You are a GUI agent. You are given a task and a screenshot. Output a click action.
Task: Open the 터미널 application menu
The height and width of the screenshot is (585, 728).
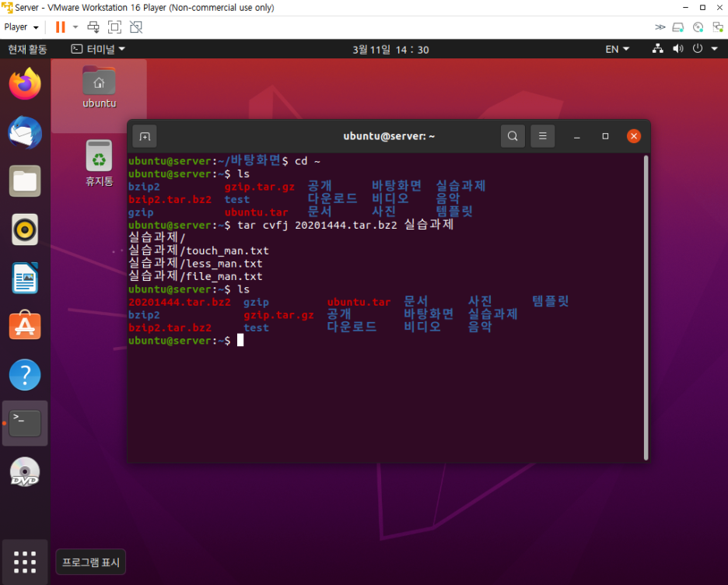[x=98, y=49]
